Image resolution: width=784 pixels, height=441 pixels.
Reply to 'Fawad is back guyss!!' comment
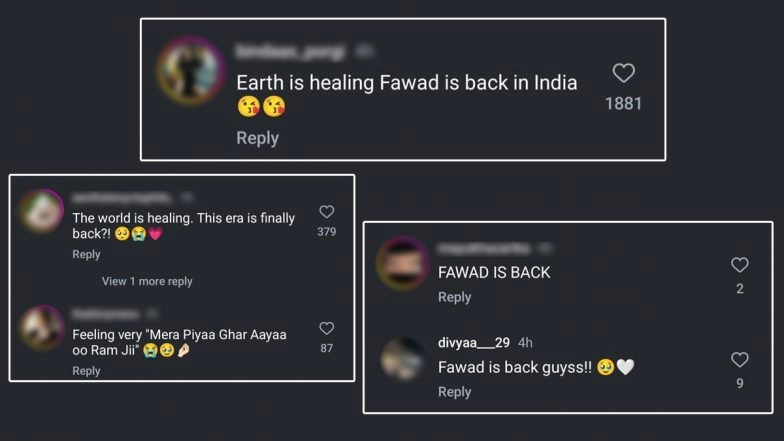pyautogui.click(x=454, y=392)
